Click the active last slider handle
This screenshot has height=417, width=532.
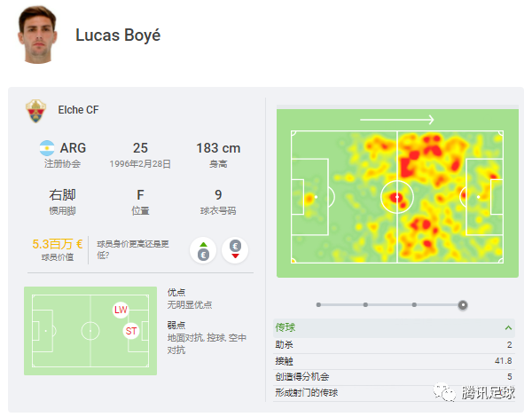pos(463,305)
